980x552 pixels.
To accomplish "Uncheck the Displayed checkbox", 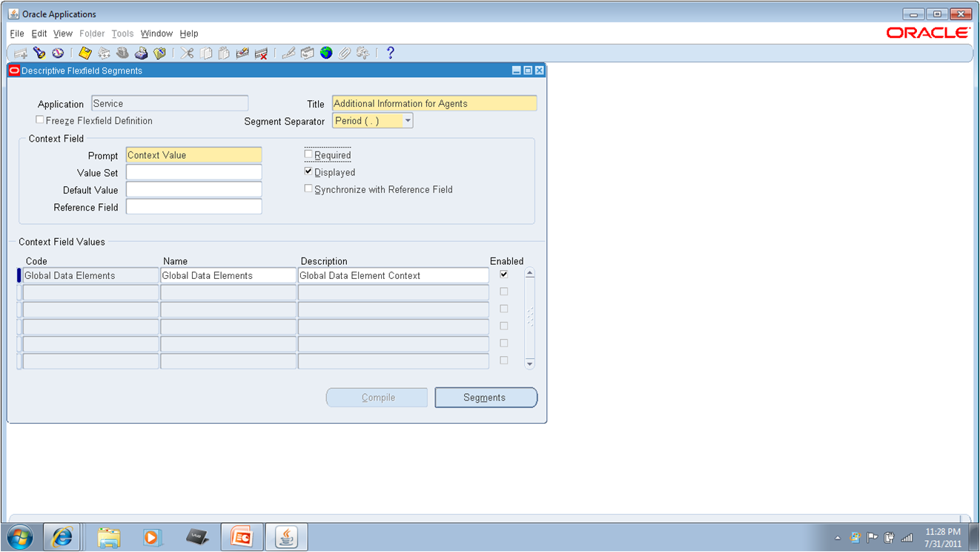I will [x=309, y=172].
